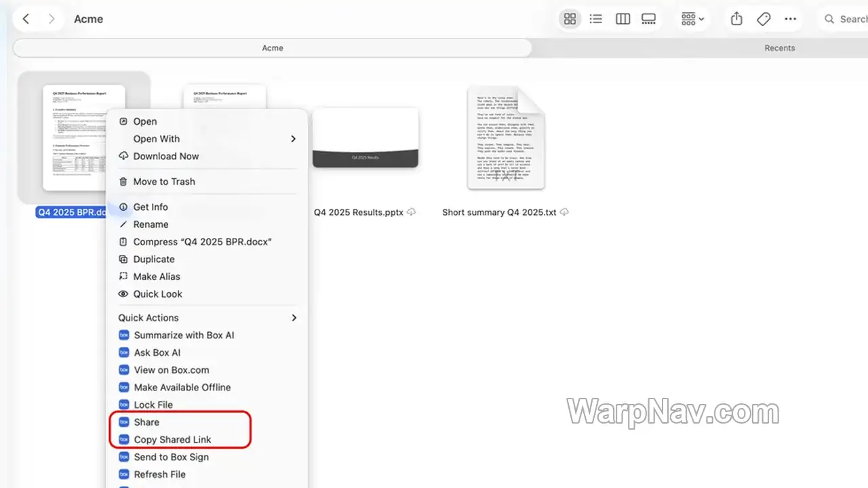Switch to list view
Image resolution: width=868 pixels, height=488 pixels.
click(x=596, y=19)
